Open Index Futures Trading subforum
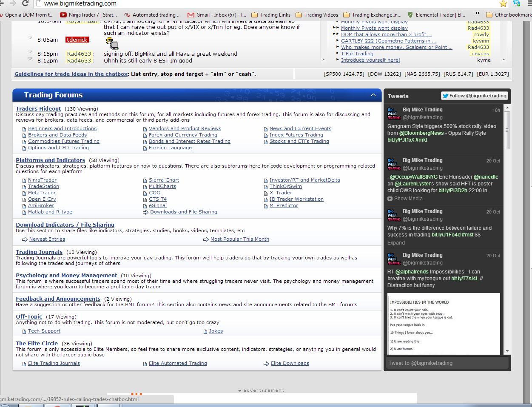The image size is (532, 407). tap(296, 135)
